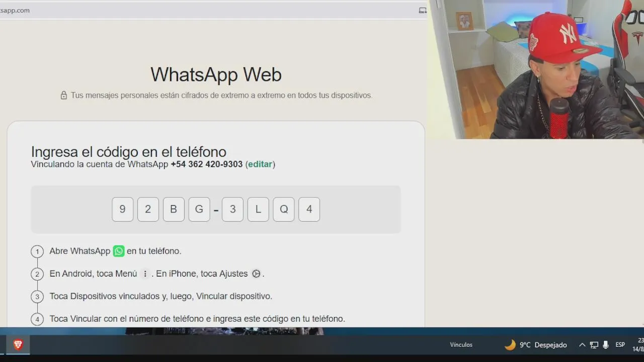The width and height of the screenshot is (644, 362).
Task: Click the code box showing Q
Action: (x=284, y=209)
